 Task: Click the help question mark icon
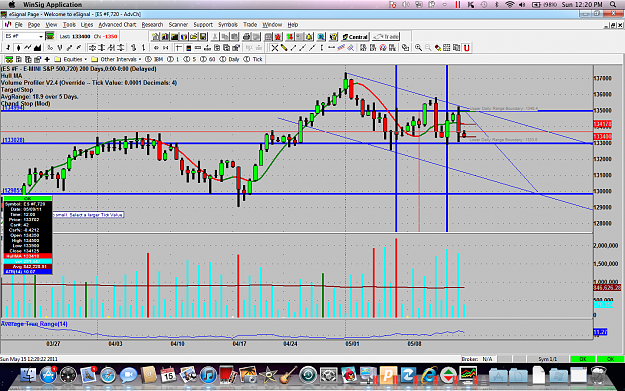point(333,37)
